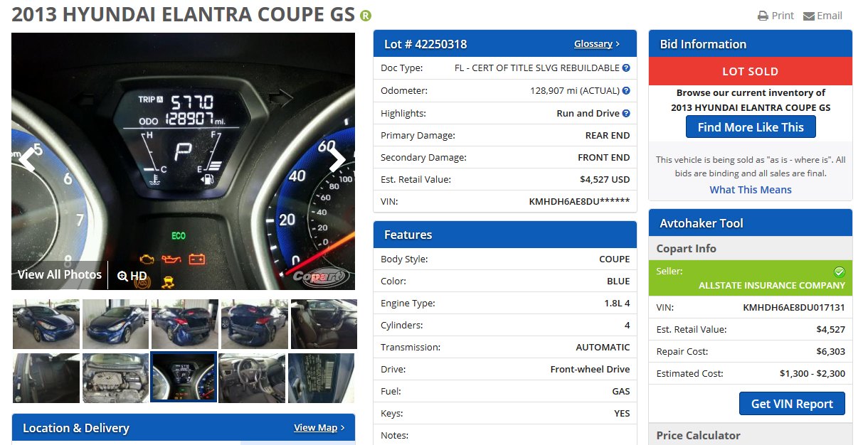Click Estimated Cost $1,300 - $2,300 value
Image resolution: width=868 pixels, height=445 pixels.
pyautogui.click(x=813, y=373)
